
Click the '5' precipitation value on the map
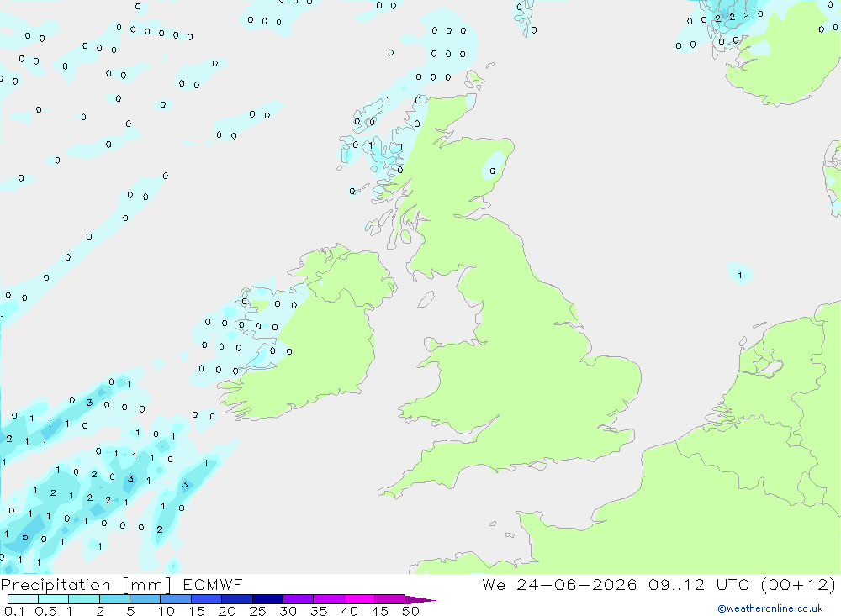click(x=24, y=537)
